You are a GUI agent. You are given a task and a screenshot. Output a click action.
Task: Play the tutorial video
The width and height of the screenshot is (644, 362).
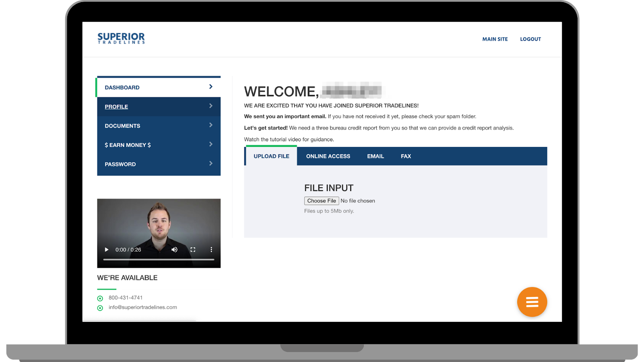pyautogui.click(x=107, y=250)
